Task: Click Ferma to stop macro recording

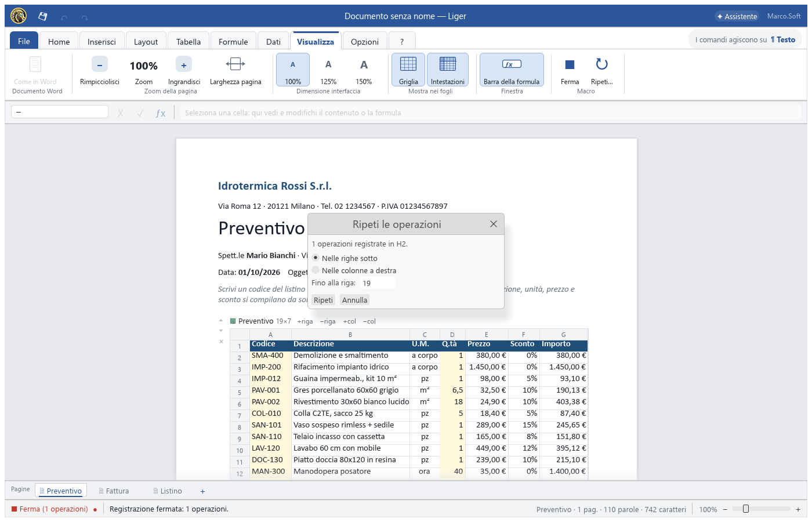Action: (570, 70)
